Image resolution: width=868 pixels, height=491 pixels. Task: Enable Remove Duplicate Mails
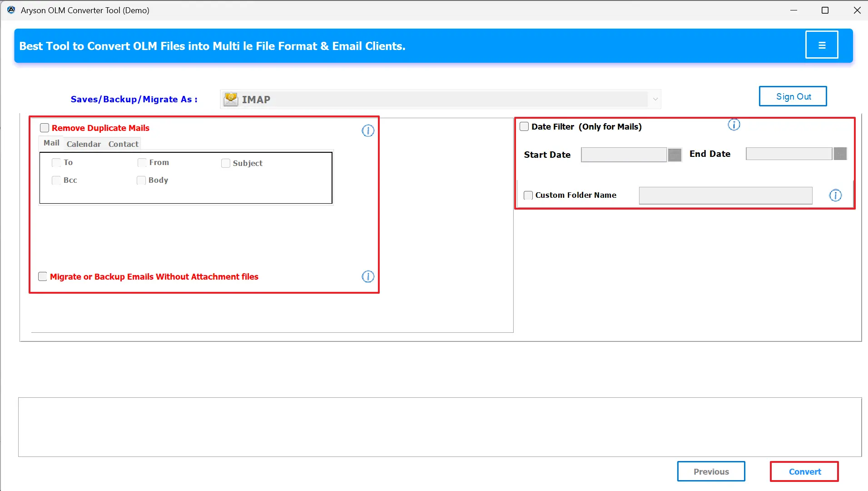[x=44, y=128]
